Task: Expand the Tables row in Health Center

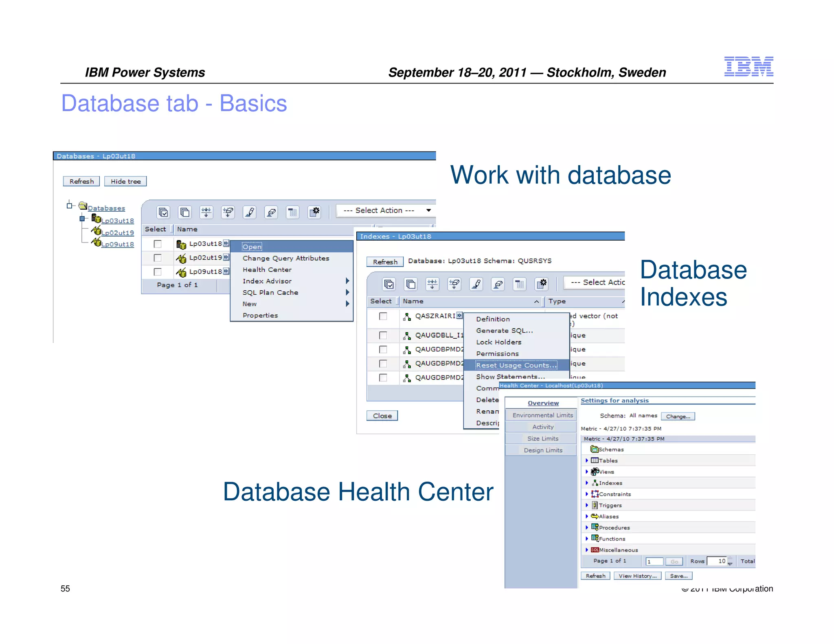Action: [587, 460]
